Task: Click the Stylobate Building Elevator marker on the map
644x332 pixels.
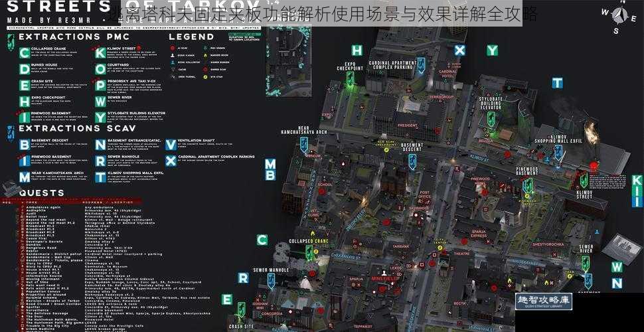Action: tap(491, 119)
